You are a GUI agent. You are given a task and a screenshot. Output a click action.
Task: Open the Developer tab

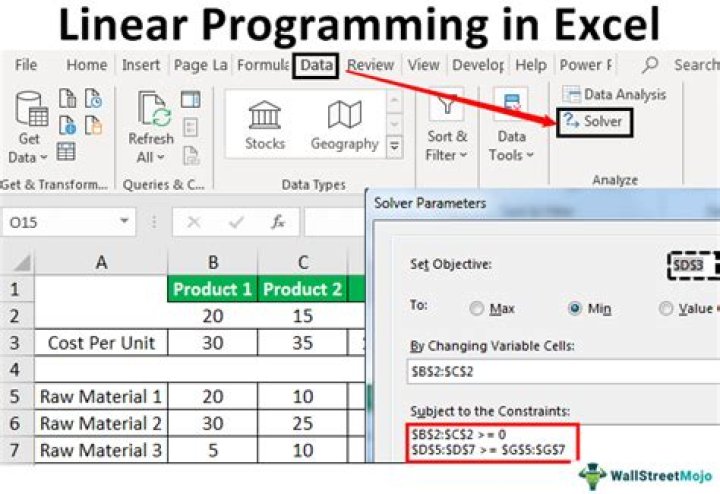(478, 65)
